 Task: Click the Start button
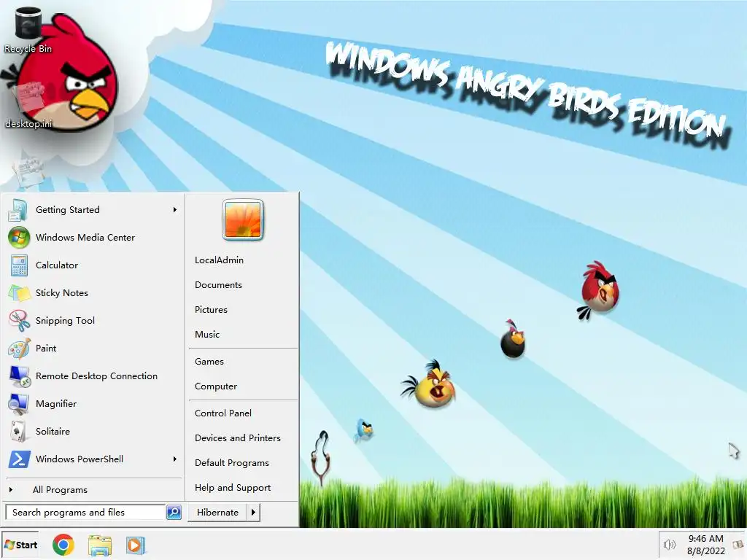[x=20, y=545]
